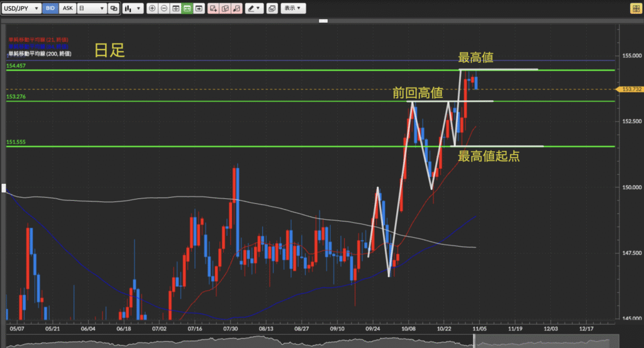Zoom in with the plus magnifier icon
This screenshot has width=644, height=348.
tap(153, 9)
